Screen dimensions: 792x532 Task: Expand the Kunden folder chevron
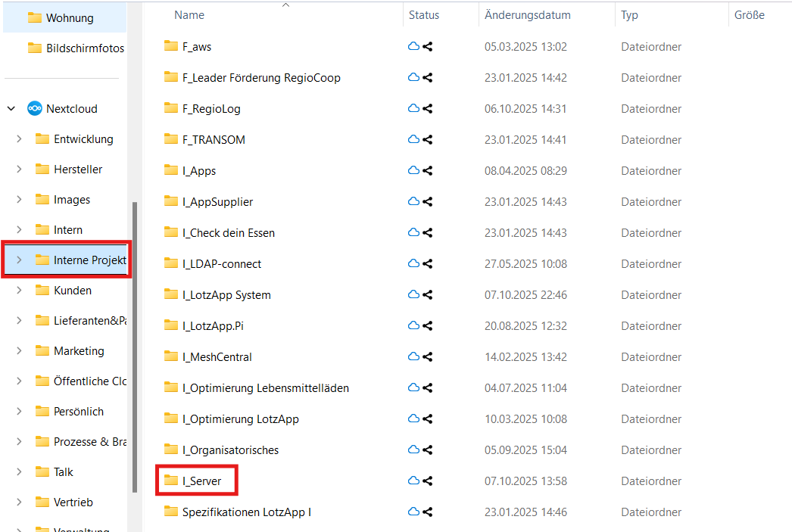click(19, 291)
